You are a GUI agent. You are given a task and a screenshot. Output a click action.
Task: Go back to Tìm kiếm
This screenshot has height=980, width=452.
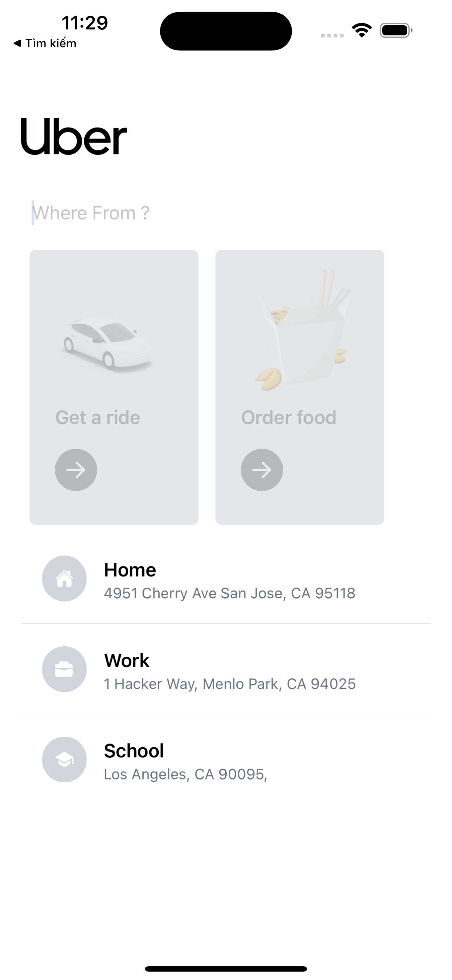(x=45, y=43)
